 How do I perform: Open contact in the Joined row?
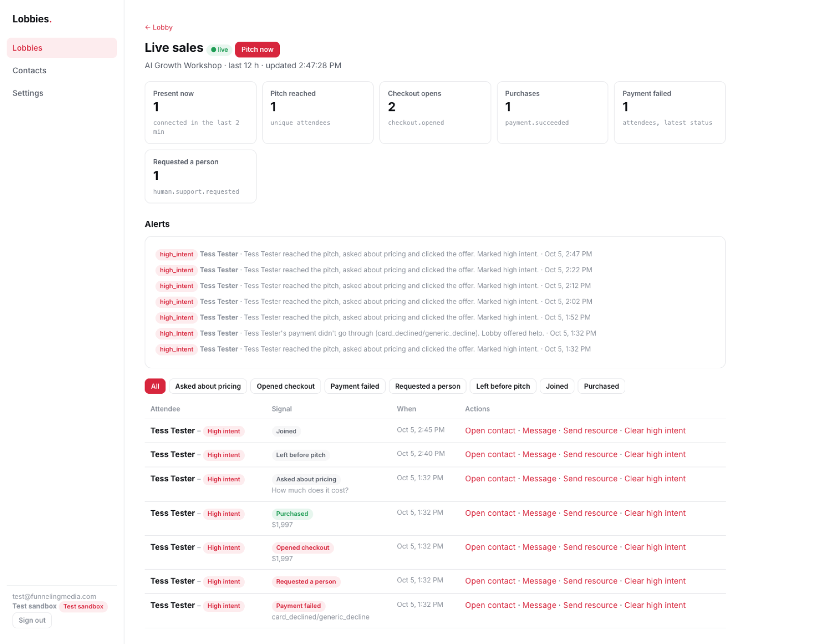[490, 430]
